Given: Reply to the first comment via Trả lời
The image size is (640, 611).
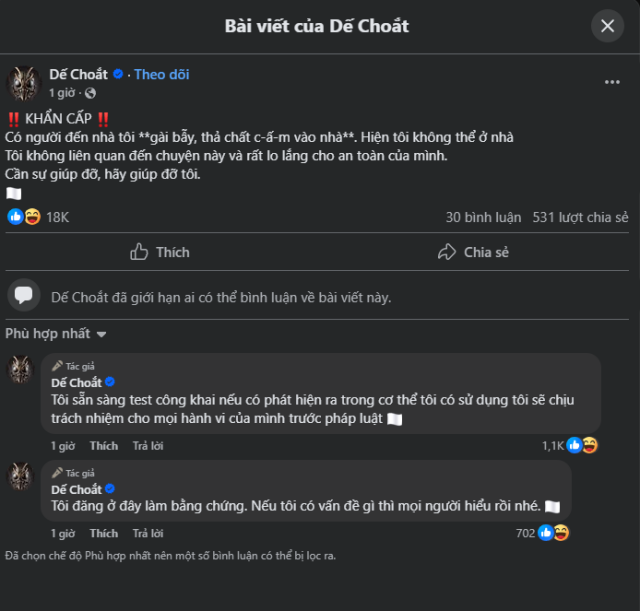Looking at the screenshot, I should coord(148,445).
